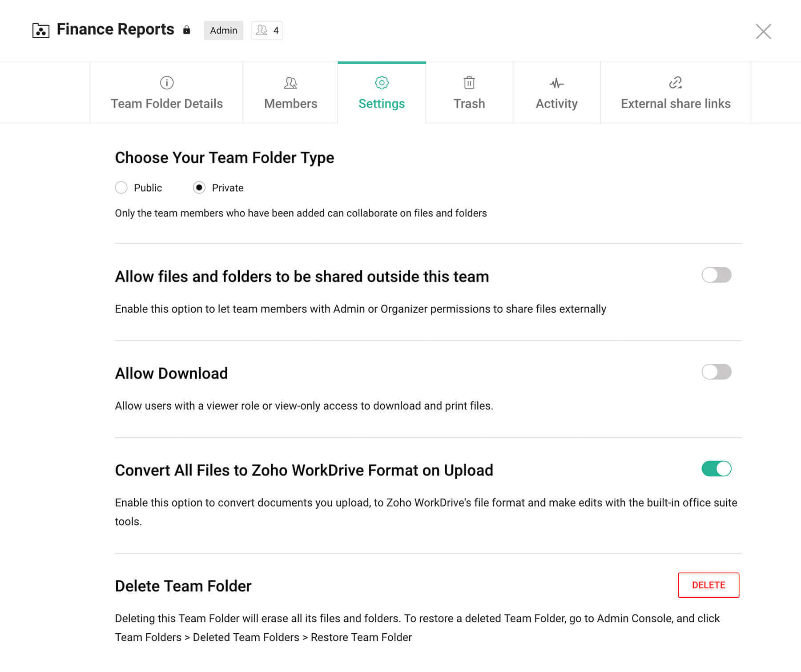Click the Admin role badge
This screenshot has height=672, width=801.
223,30
